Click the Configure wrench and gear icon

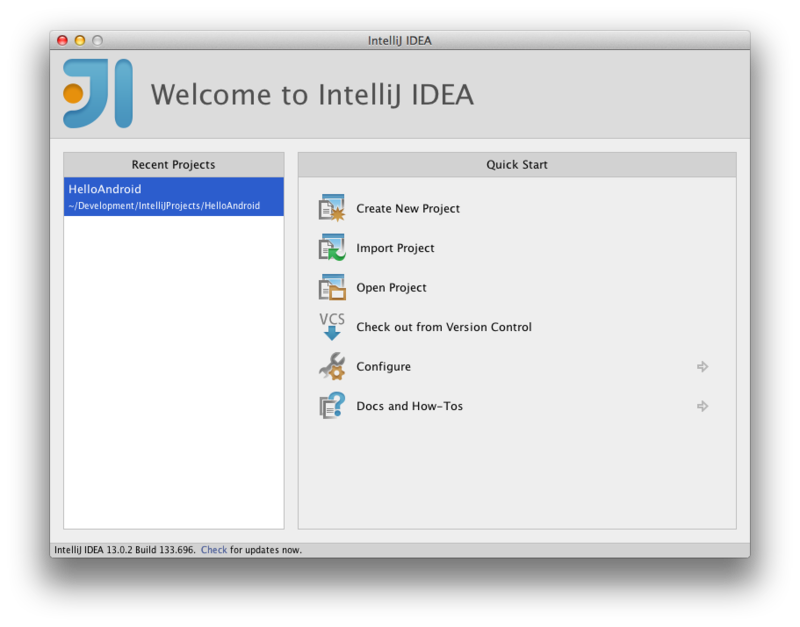click(x=332, y=366)
